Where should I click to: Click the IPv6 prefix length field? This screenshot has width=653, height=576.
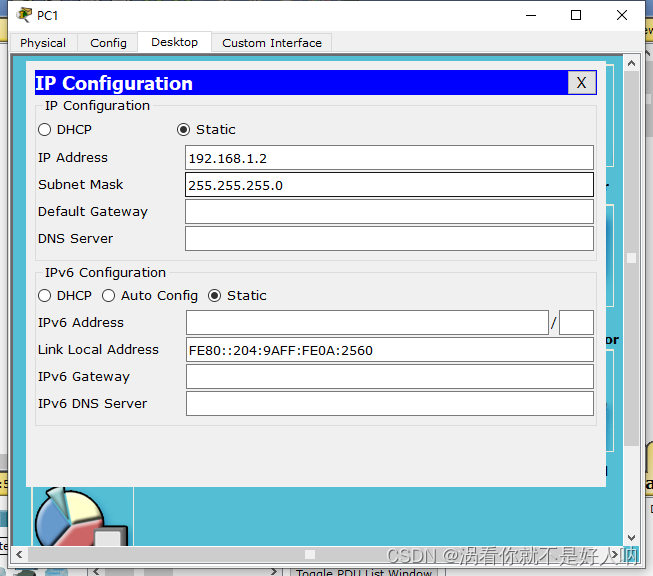pos(576,322)
